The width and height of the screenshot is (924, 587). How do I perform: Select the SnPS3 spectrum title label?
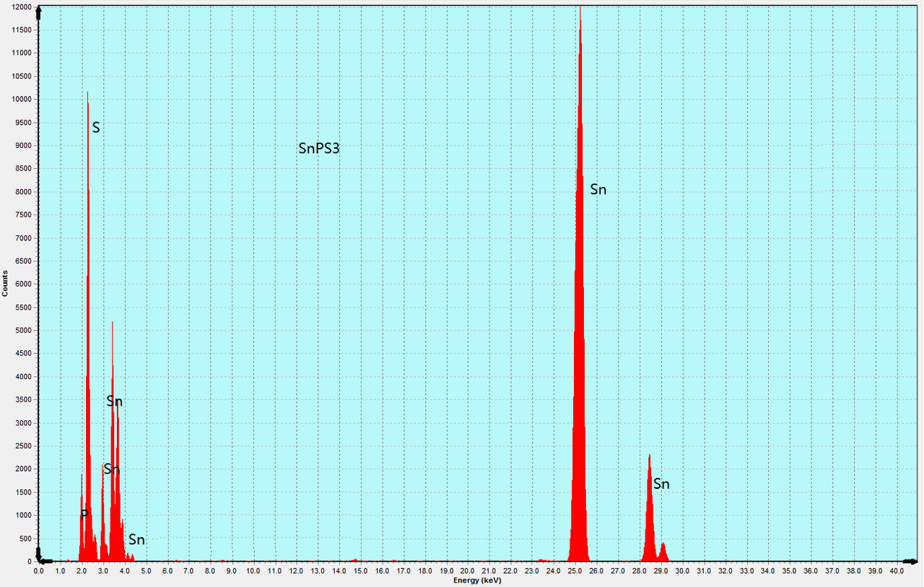tap(319, 149)
